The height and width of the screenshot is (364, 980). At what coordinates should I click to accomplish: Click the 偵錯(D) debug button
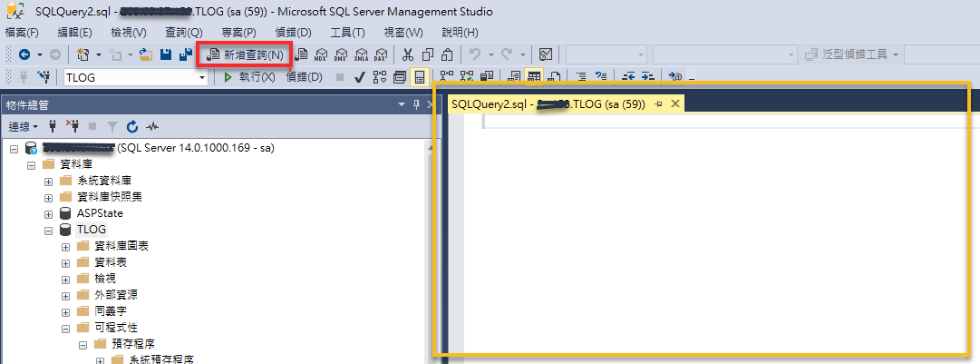304,77
